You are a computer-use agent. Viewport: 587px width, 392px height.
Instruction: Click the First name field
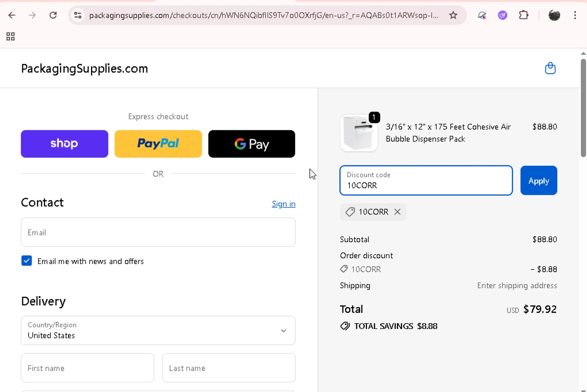point(87,368)
